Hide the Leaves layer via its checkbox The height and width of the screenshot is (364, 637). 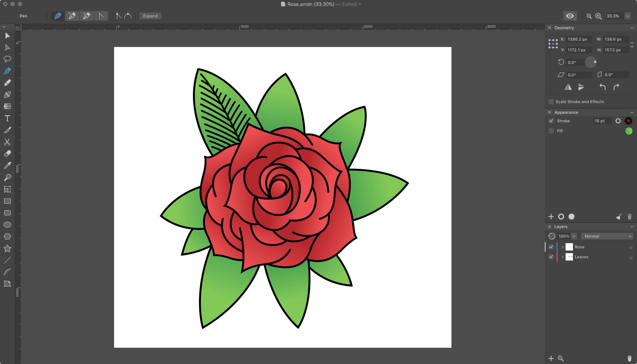point(551,257)
